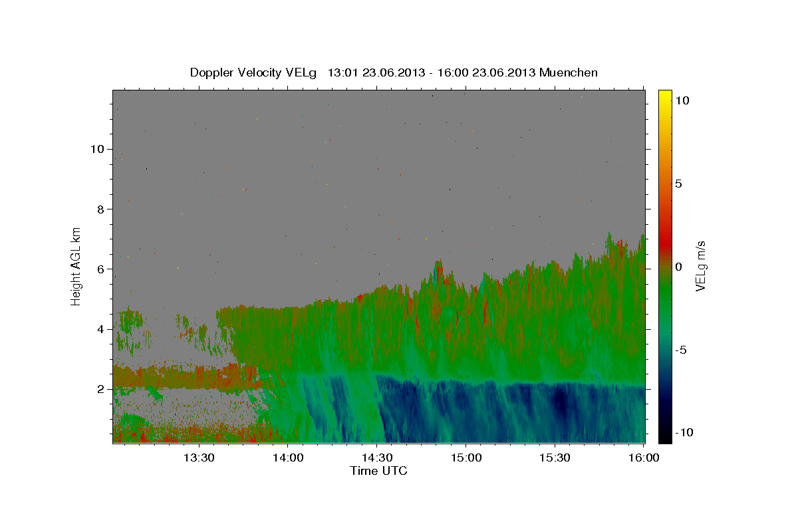The image size is (798, 532).
Task: Click the colorbar value 10 label
Action: (682, 100)
